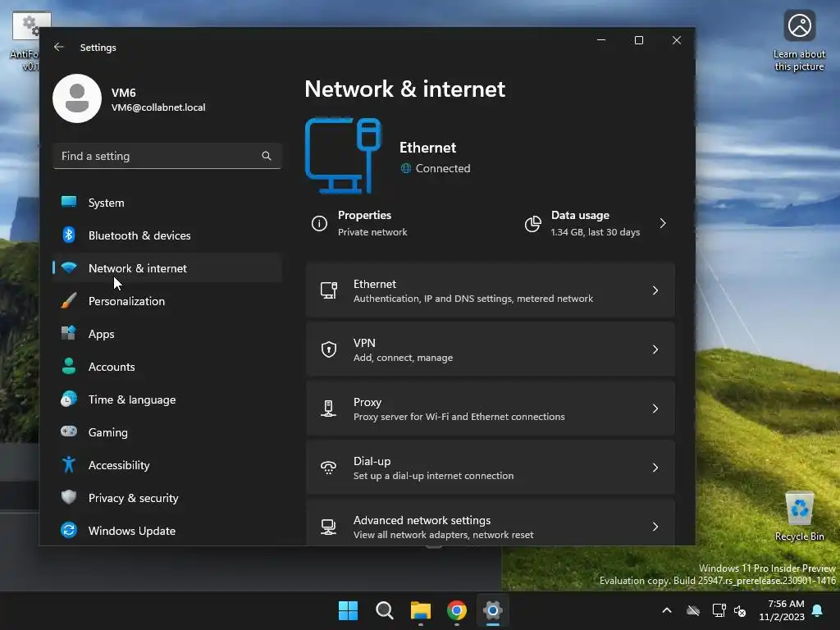Screen dimensions: 840x630
Task: Select System in sidebar
Action: tap(167, 203)
